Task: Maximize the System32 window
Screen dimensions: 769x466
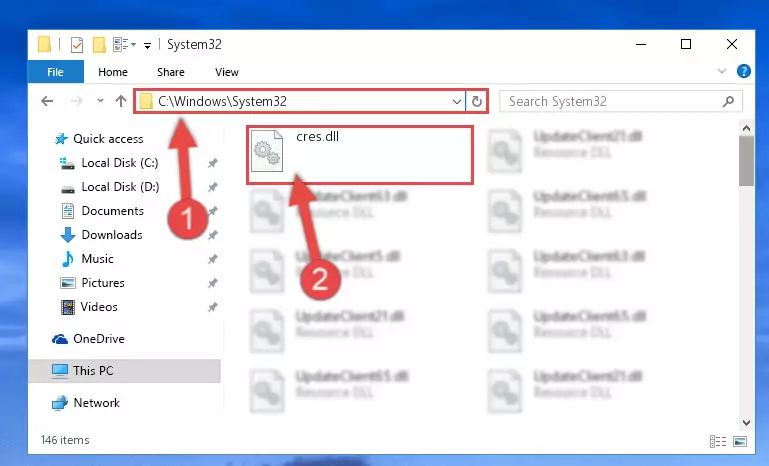Action: pos(686,44)
